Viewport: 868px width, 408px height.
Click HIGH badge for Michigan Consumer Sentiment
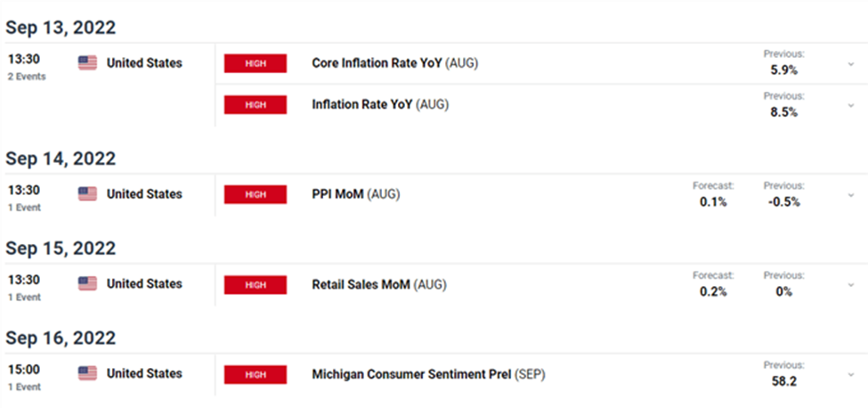(x=256, y=375)
